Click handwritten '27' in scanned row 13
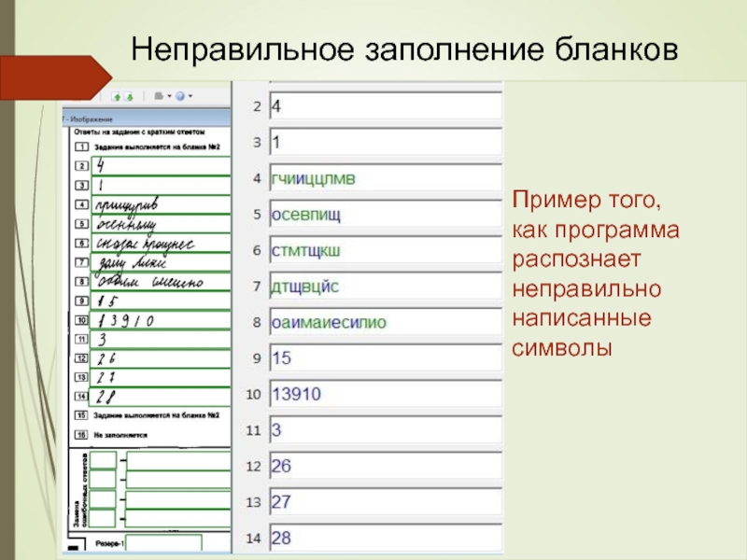This screenshot has width=747, height=560. pyautogui.click(x=106, y=378)
